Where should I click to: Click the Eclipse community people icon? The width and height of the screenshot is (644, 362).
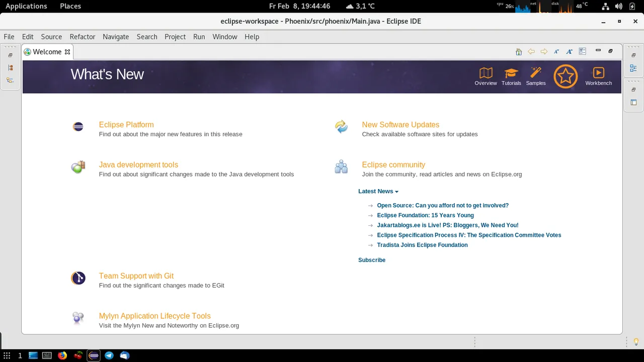tap(341, 167)
